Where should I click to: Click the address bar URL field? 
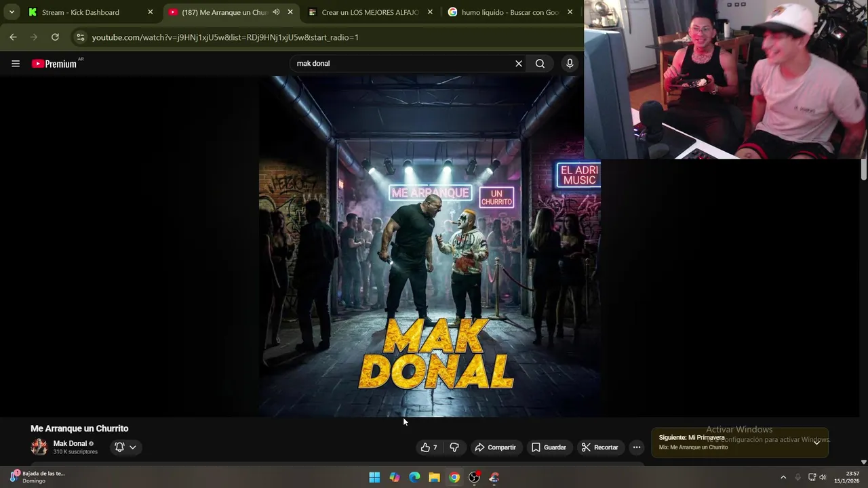(x=325, y=37)
